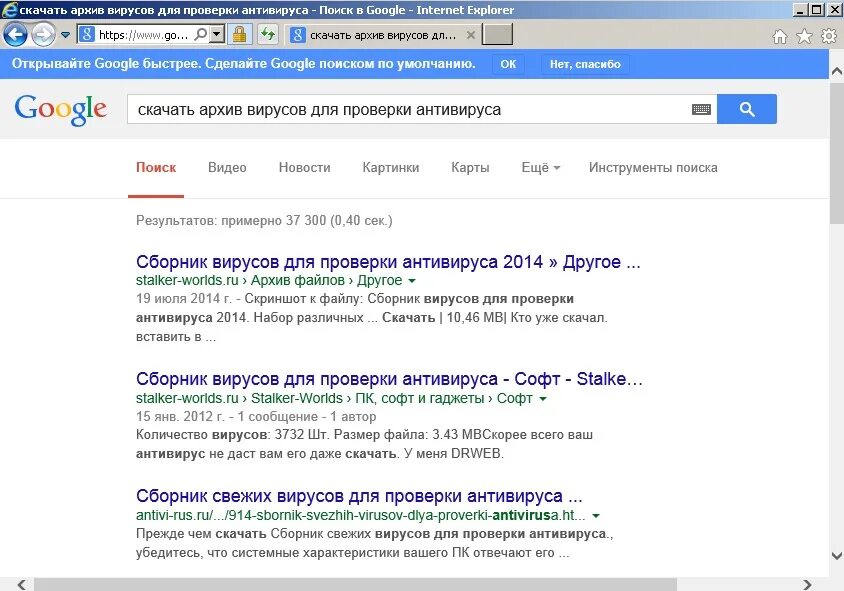The image size is (844, 591).
Task: Switch to the Карты tab
Action: click(x=470, y=167)
